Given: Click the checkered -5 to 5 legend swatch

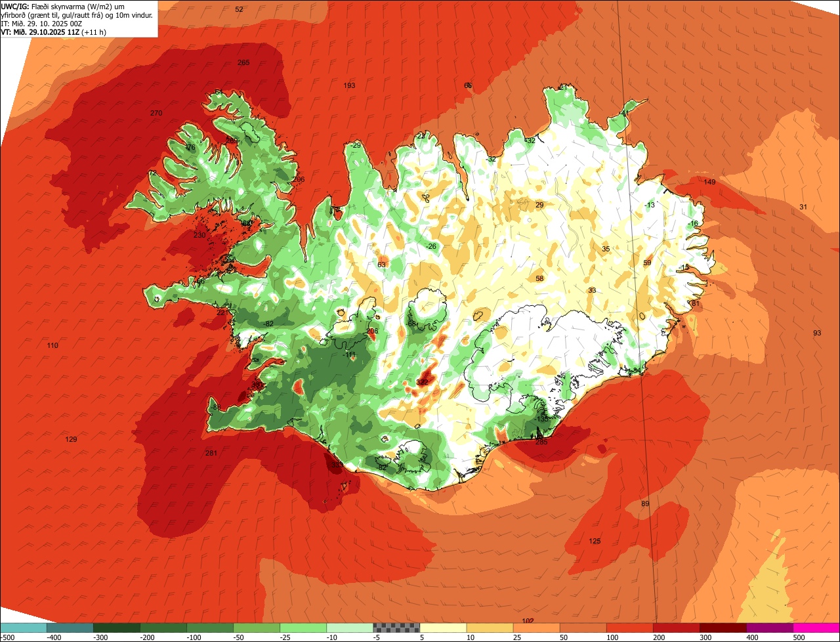Looking at the screenshot, I should [396, 628].
